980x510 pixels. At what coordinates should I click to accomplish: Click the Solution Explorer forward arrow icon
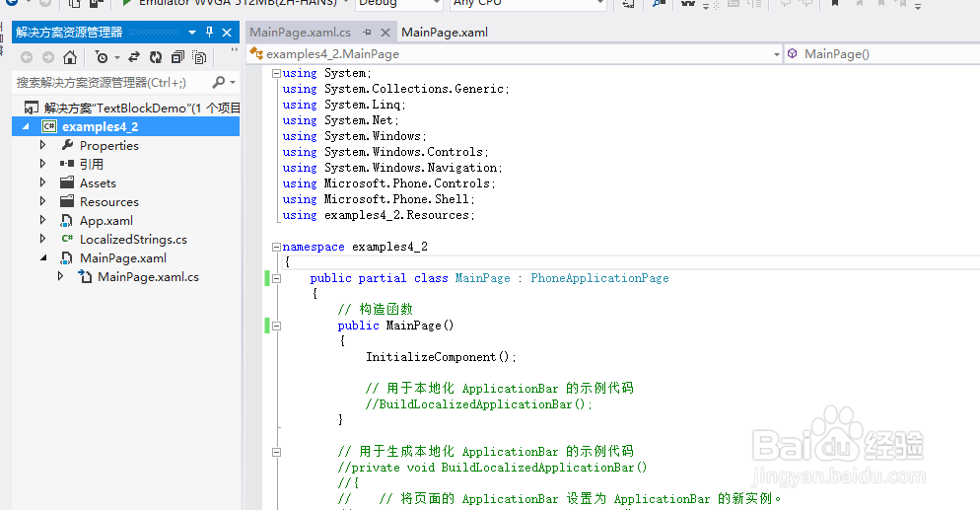pyautogui.click(x=48, y=57)
